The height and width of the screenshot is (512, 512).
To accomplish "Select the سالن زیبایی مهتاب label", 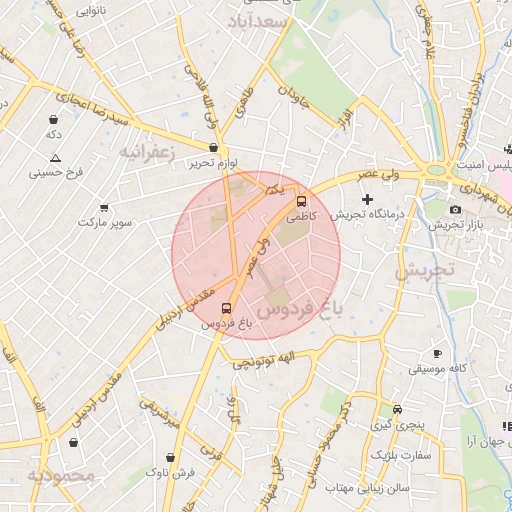I will pyautogui.click(x=367, y=489).
